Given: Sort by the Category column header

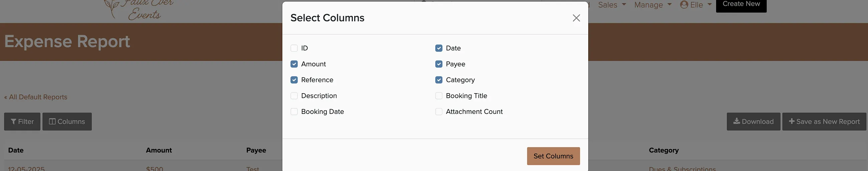Looking at the screenshot, I should click(x=663, y=150).
